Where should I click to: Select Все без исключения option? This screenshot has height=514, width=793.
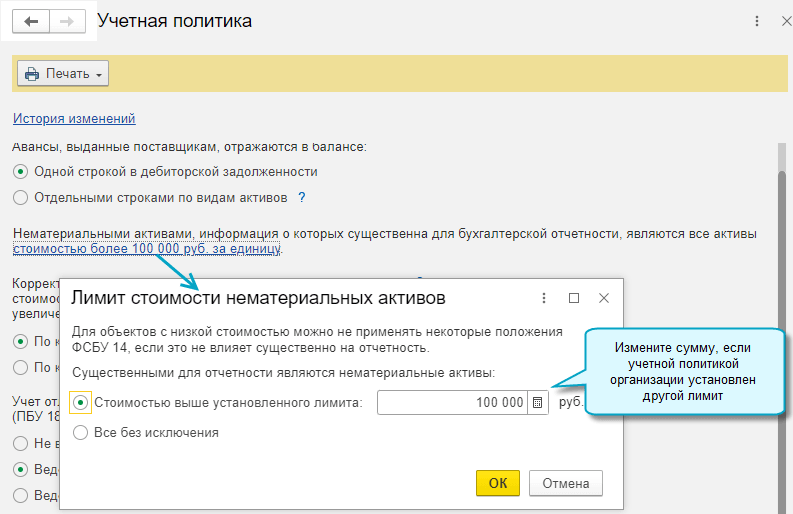click(x=82, y=433)
